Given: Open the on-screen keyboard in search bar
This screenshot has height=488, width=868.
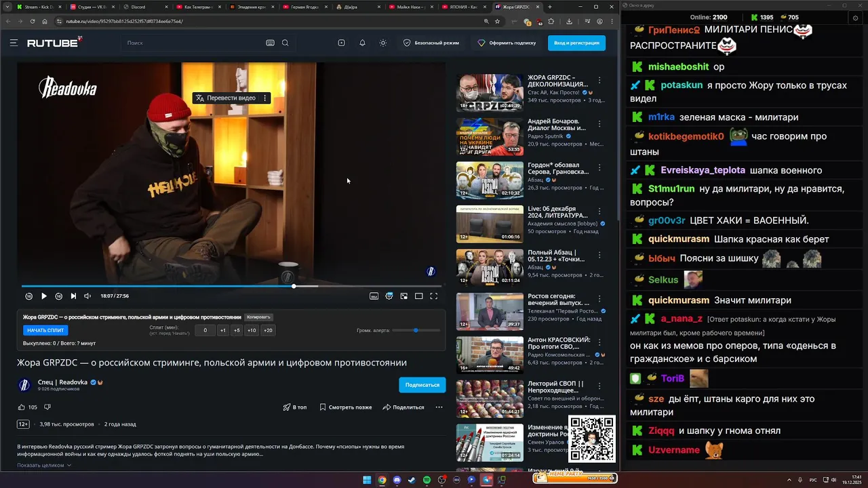Looking at the screenshot, I should (x=270, y=43).
